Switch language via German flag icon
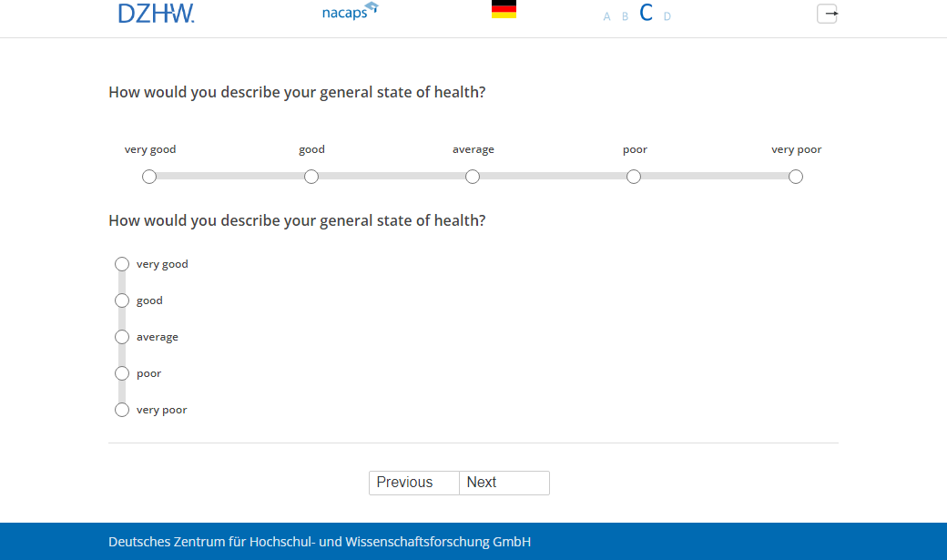 [504, 10]
